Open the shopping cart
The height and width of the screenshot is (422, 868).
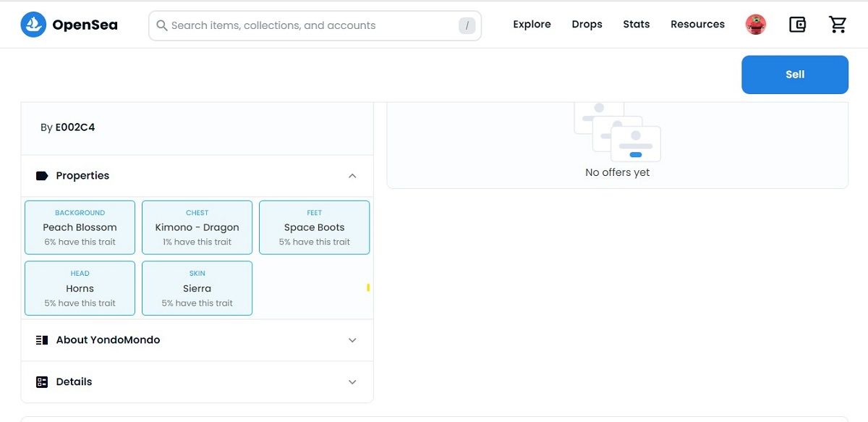pyautogui.click(x=838, y=25)
